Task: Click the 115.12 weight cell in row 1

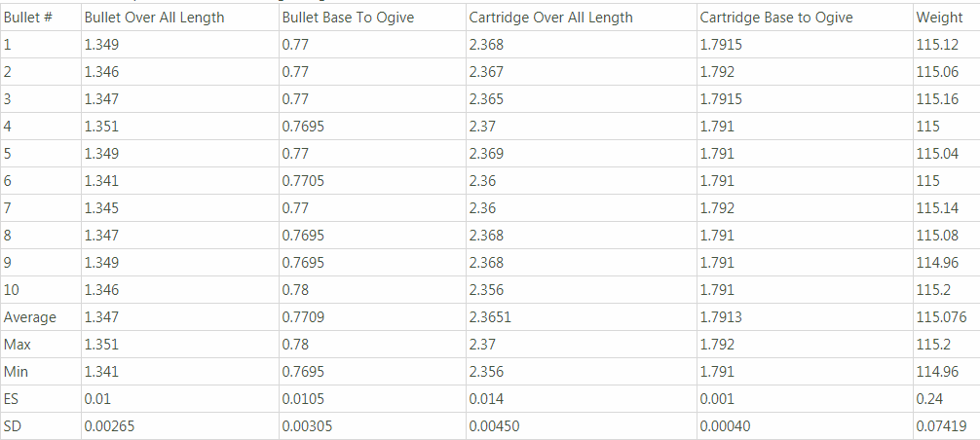Action: tap(946, 45)
